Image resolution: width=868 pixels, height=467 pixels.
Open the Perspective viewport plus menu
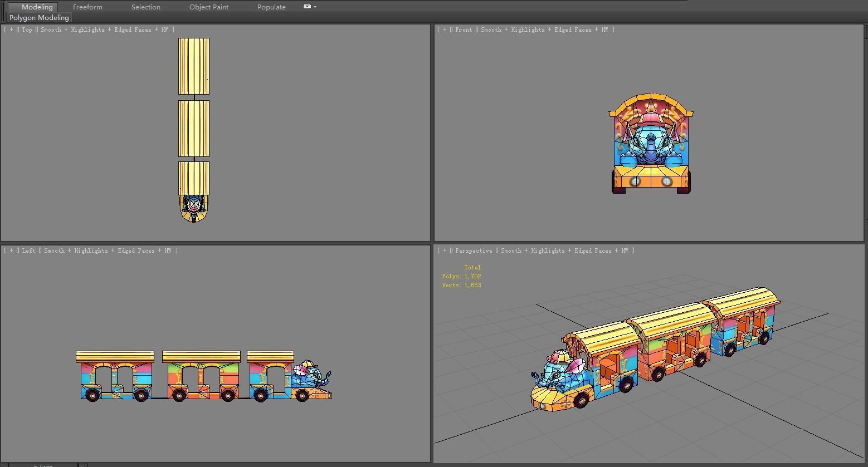(x=445, y=250)
